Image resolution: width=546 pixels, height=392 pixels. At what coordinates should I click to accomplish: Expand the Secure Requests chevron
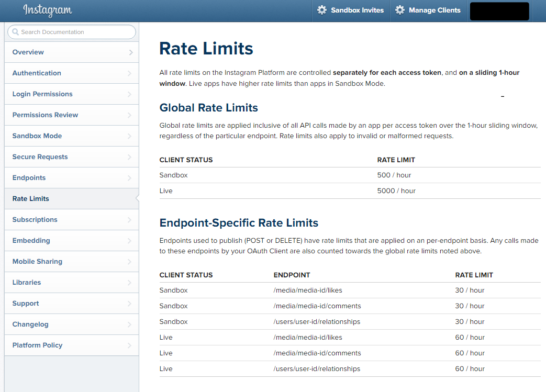coord(129,156)
